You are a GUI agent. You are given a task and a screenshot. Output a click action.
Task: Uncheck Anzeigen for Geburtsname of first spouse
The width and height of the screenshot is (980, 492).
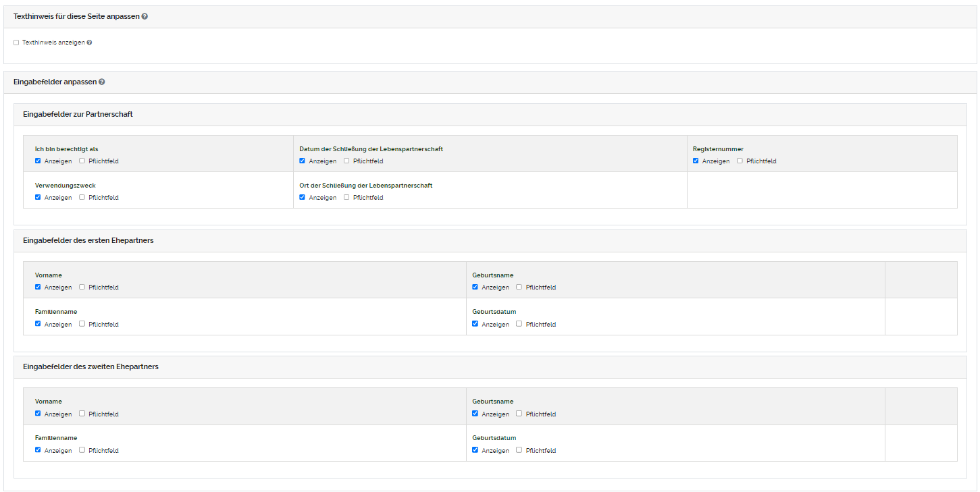pyautogui.click(x=475, y=286)
